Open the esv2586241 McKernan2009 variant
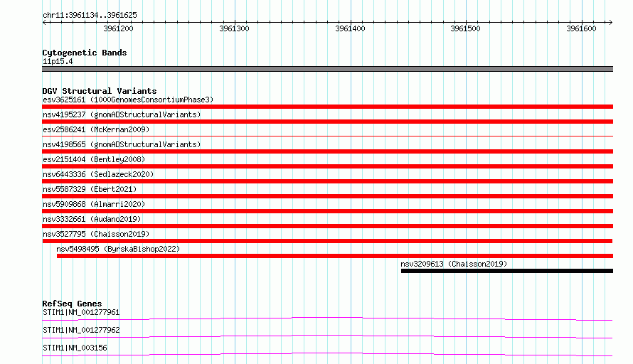This screenshot has width=633, height=364. click(x=96, y=129)
